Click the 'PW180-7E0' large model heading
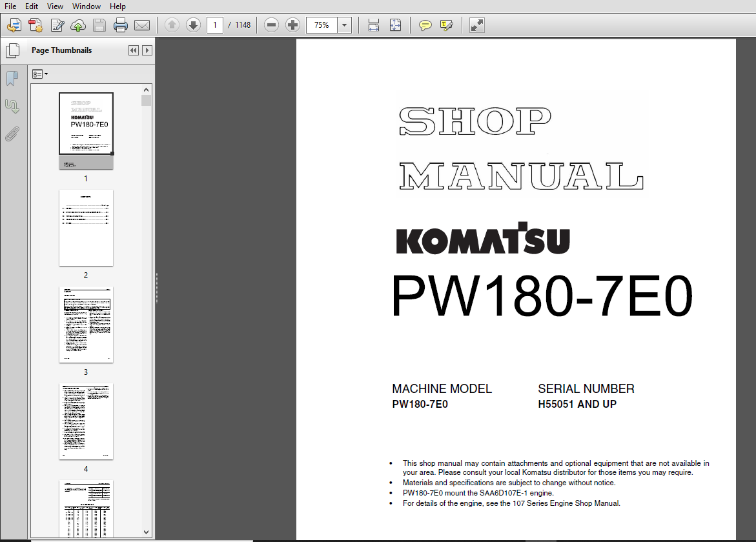The width and height of the screenshot is (756, 542). click(x=542, y=296)
